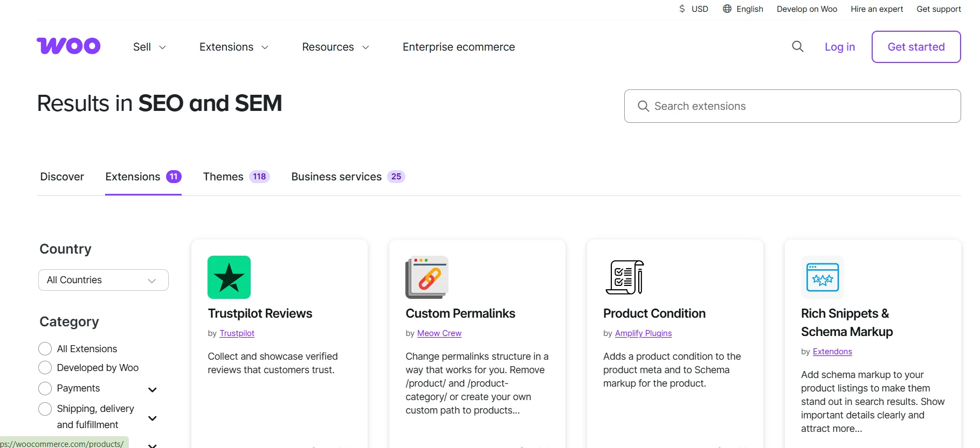Select the All Extensions radio button
Viewport: 980px width, 448px height.
pos(45,349)
